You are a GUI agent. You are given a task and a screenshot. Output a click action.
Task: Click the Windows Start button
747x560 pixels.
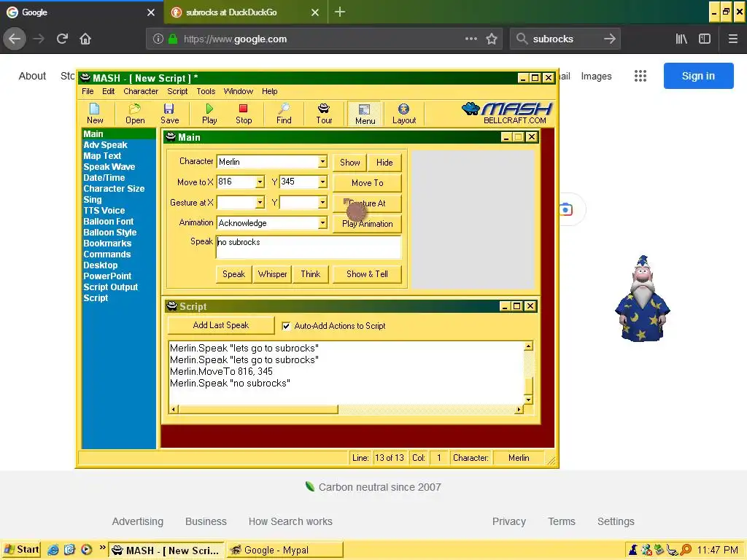(21, 550)
